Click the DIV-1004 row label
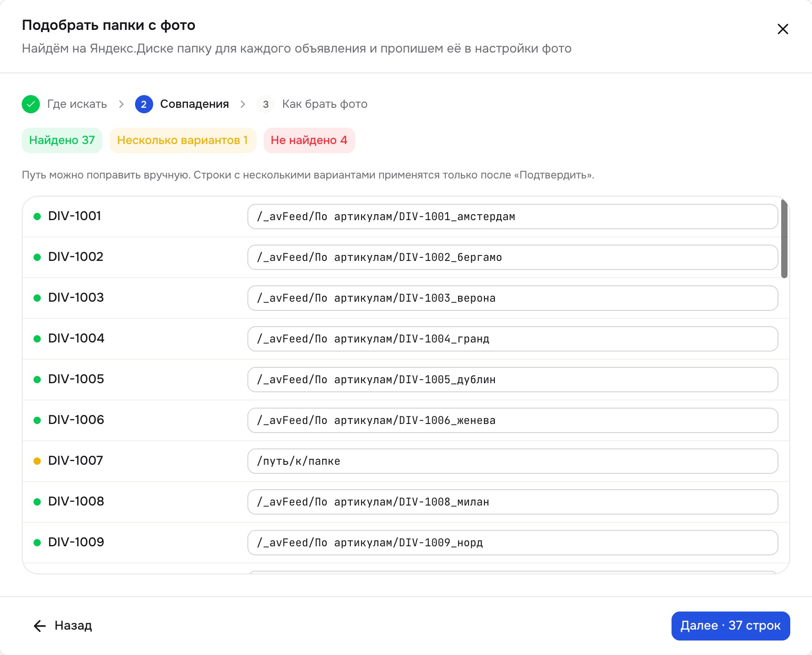Screen dimensions: 812x655 tap(76, 338)
